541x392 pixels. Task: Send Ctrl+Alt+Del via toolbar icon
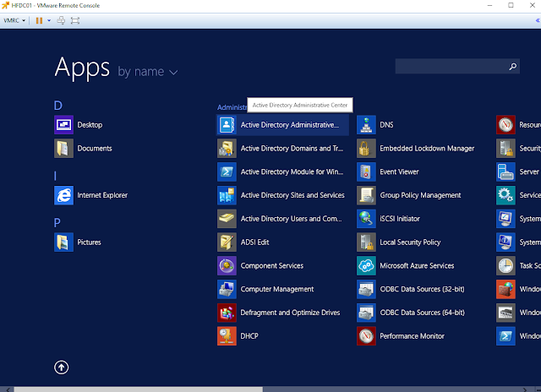[61, 20]
